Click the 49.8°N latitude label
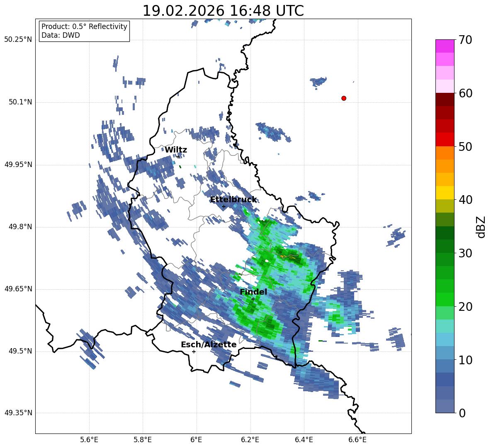 [x=20, y=227]
